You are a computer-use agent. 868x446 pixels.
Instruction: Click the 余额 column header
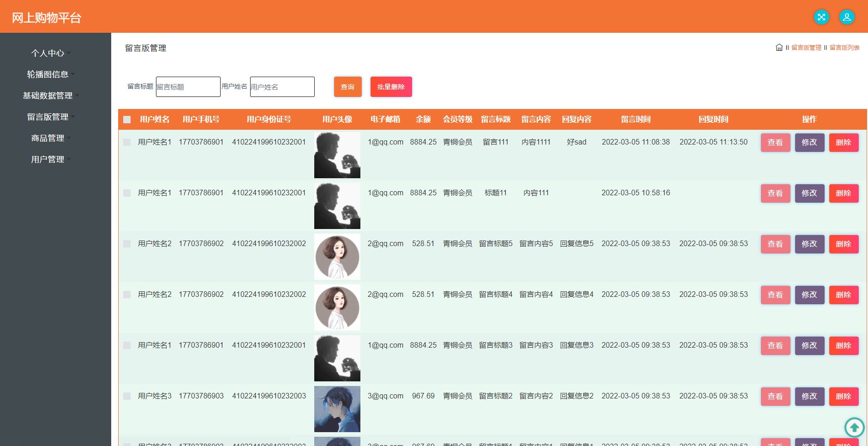pyautogui.click(x=423, y=119)
